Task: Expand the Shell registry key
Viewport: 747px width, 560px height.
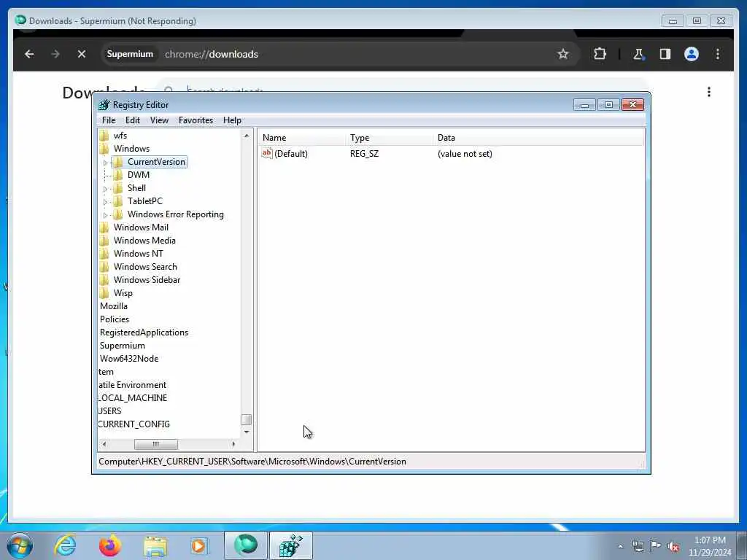Action: [105, 189]
